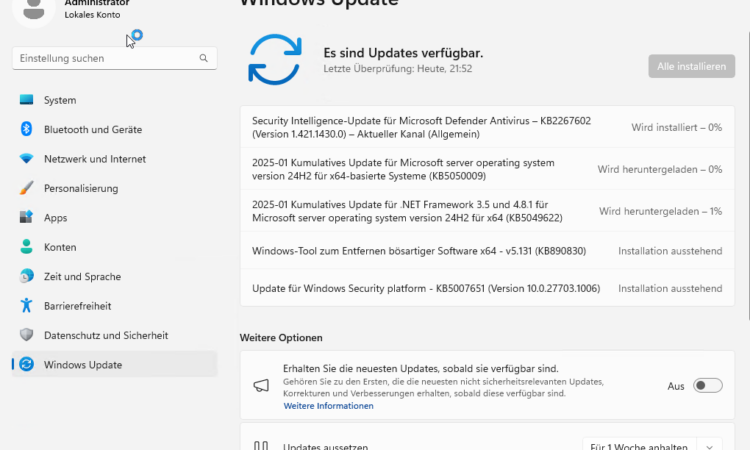Viewport: 750px width, 450px height.
Task: Click the Es sind Updates verfügbar heading
Action: (403, 53)
